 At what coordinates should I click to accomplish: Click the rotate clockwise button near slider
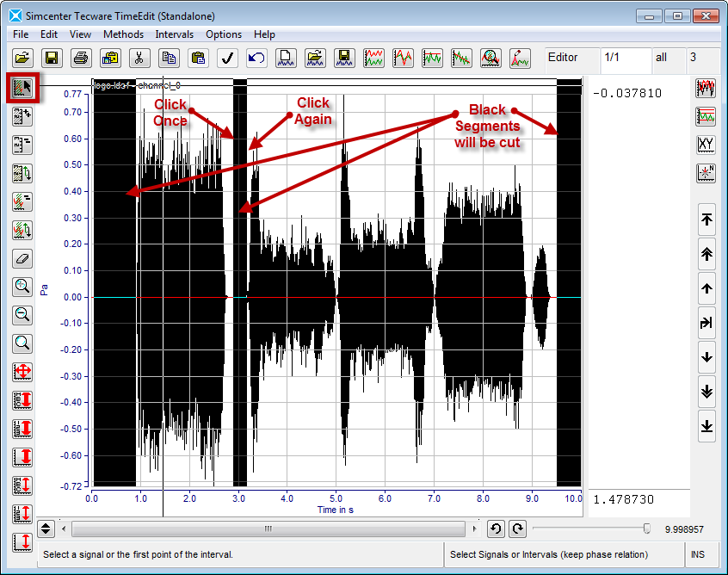click(x=518, y=529)
